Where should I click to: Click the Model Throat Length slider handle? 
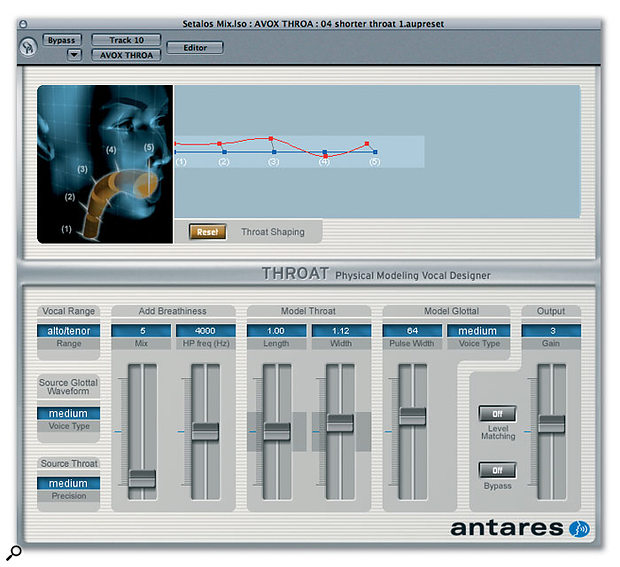[x=277, y=431]
